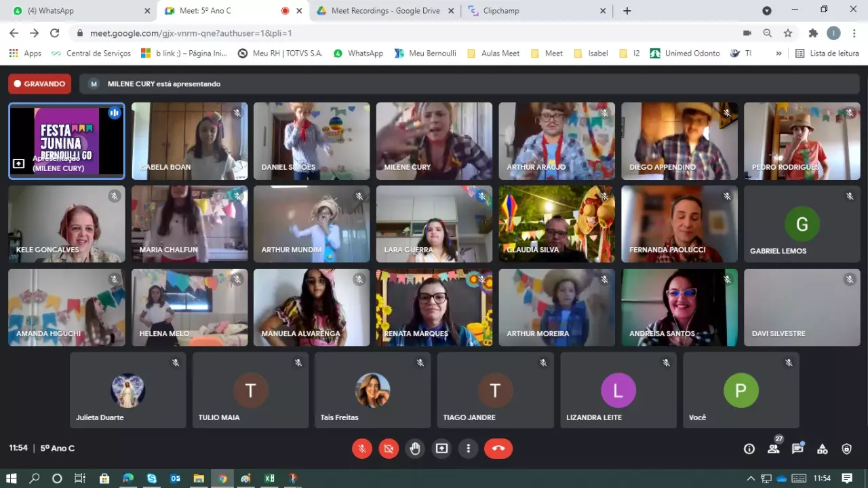This screenshot has width=868, height=488.
Task: Raise hand in the meeting
Action: coord(415,449)
